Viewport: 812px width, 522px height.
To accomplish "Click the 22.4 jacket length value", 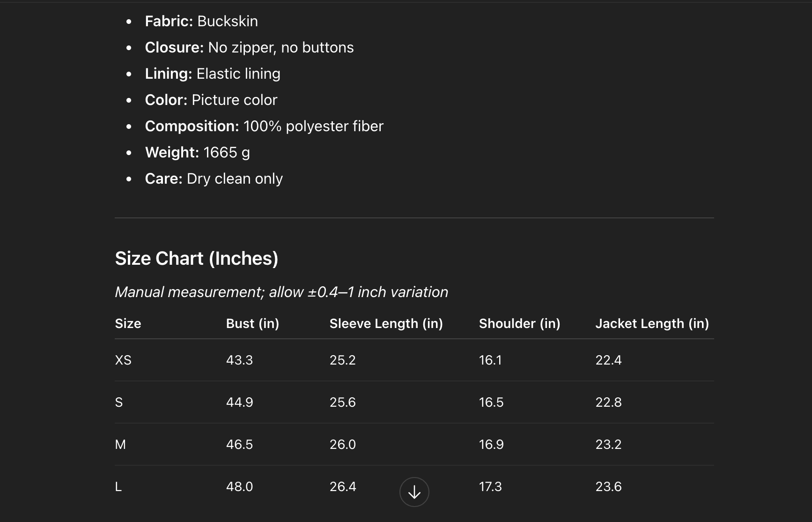I will tap(608, 360).
